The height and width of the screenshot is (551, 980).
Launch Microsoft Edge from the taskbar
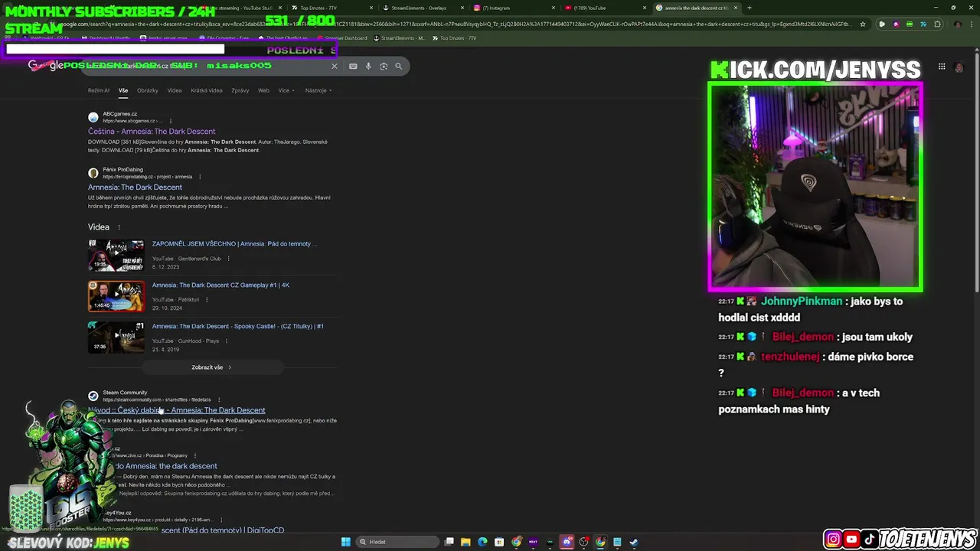pyautogui.click(x=482, y=542)
